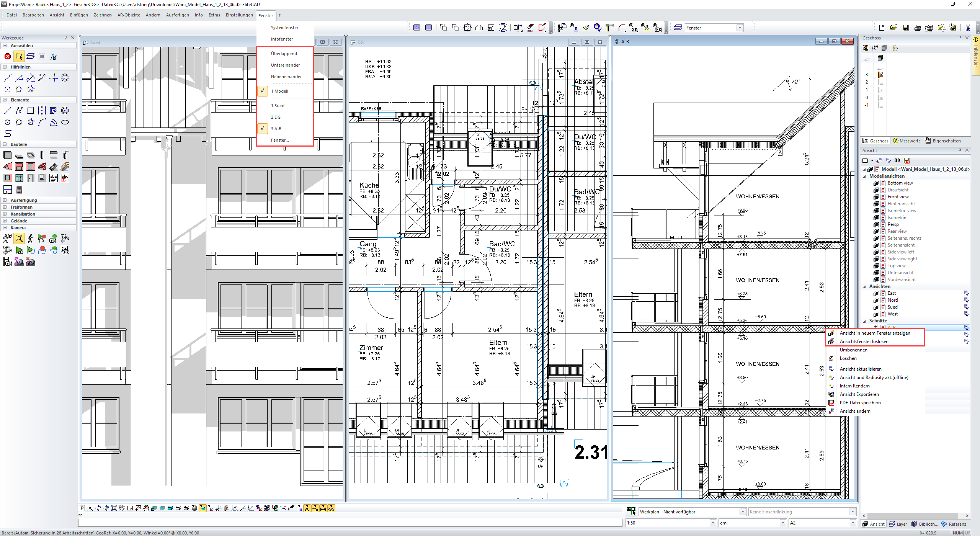Toggle the checked '3 A-B' window entry

[285, 129]
